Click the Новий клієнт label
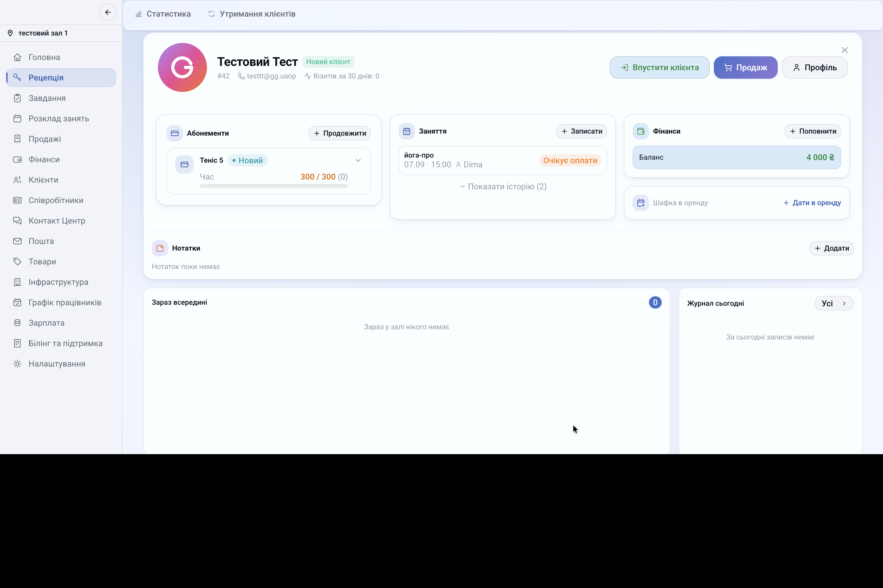 328,62
